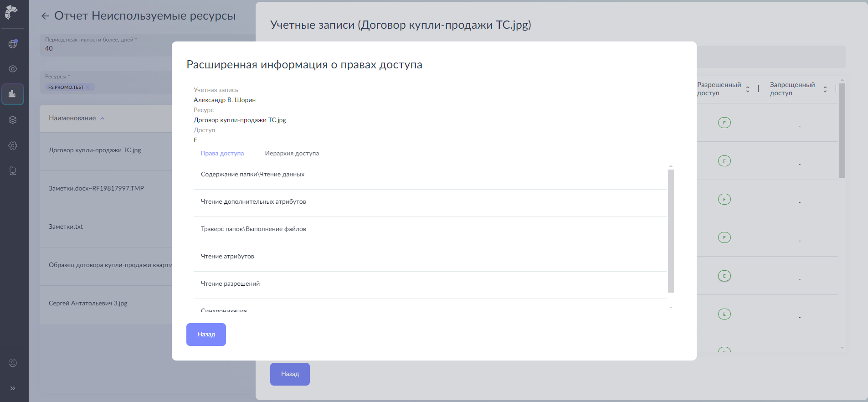Sort the table by Наименование
Screen dimensions: 868x402
(77, 118)
